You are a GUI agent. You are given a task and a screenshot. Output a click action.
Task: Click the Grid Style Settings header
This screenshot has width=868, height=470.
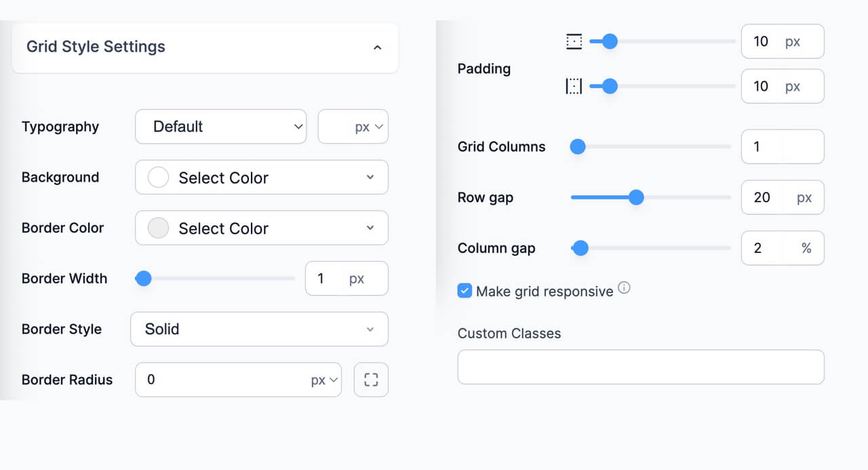96,47
